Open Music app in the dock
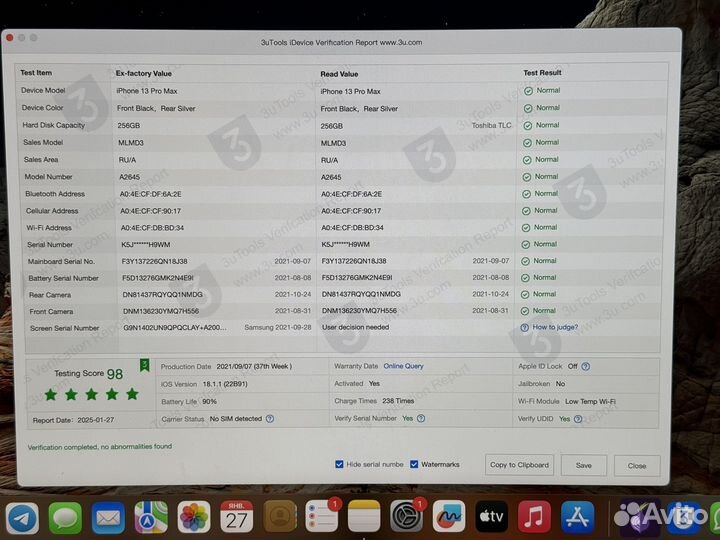This screenshot has height=540, width=720. click(534, 517)
